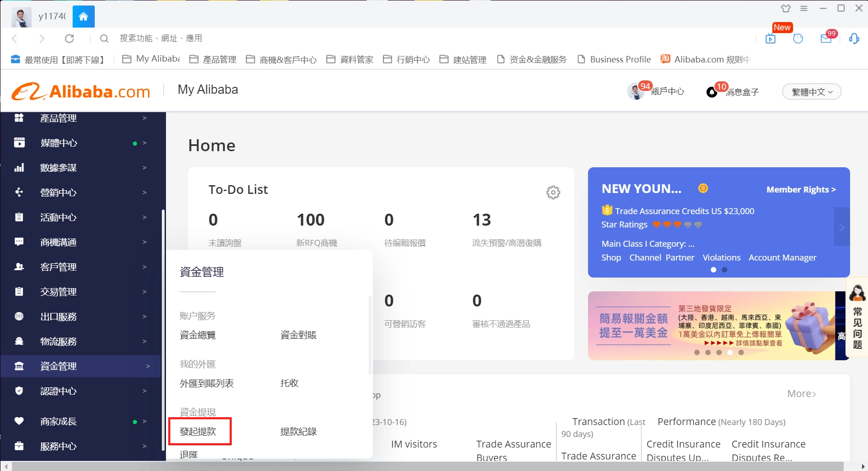Click the 服務中心 briefcase icon
This screenshot has height=471, width=868.
pos(19,446)
